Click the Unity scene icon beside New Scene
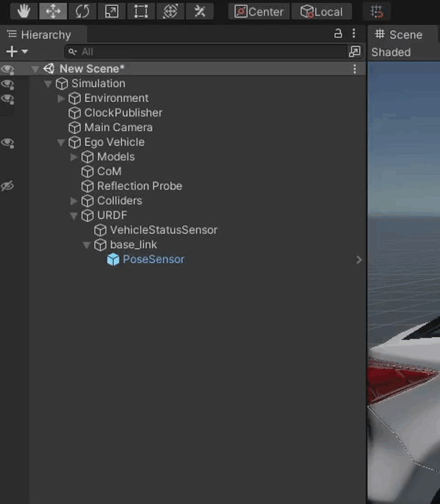The image size is (440, 504). tap(49, 69)
